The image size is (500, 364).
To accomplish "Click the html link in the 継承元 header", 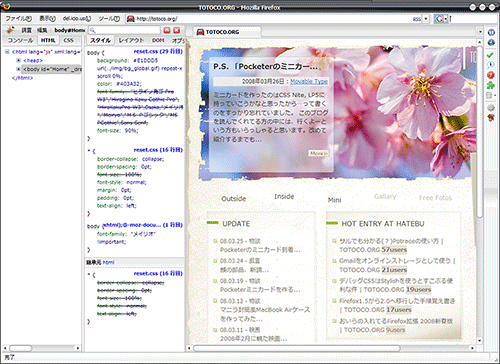I will pyautogui.click(x=108, y=262).
